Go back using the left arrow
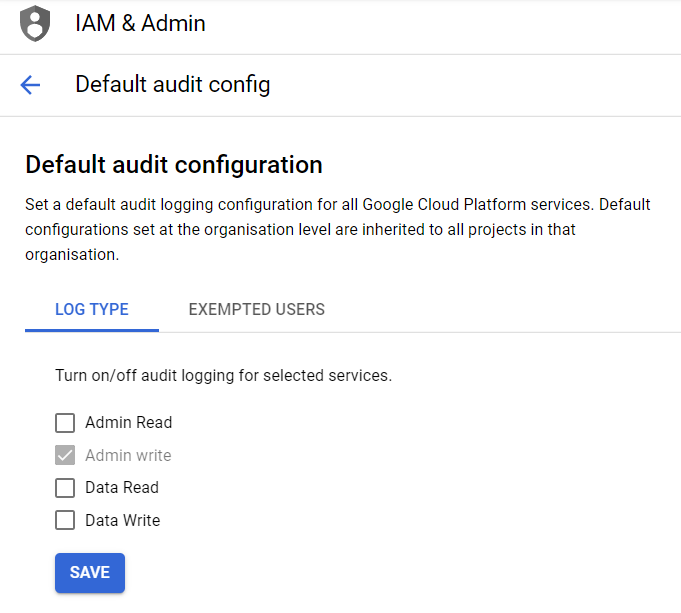The image size is (681, 613). (x=30, y=85)
